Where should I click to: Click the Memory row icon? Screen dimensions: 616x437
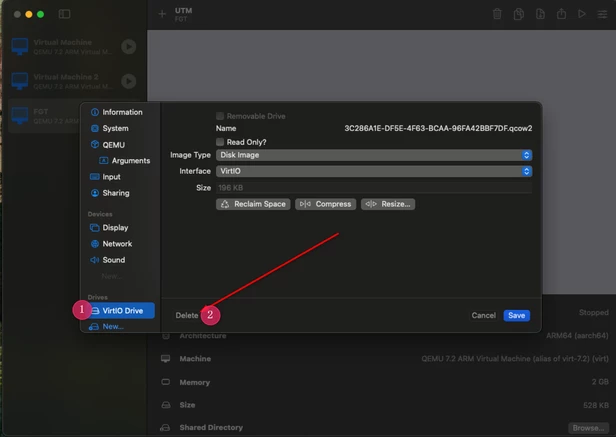[x=166, y=382]
